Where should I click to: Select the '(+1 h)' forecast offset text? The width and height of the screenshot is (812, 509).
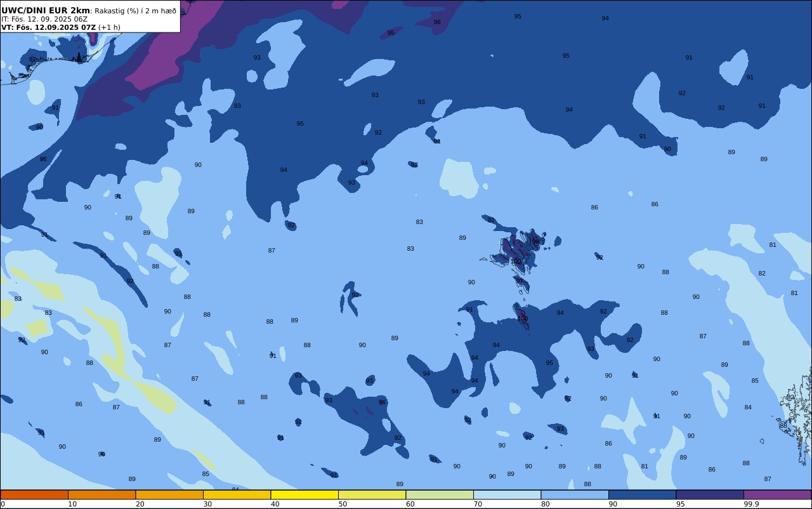click(x=109, y=27)
